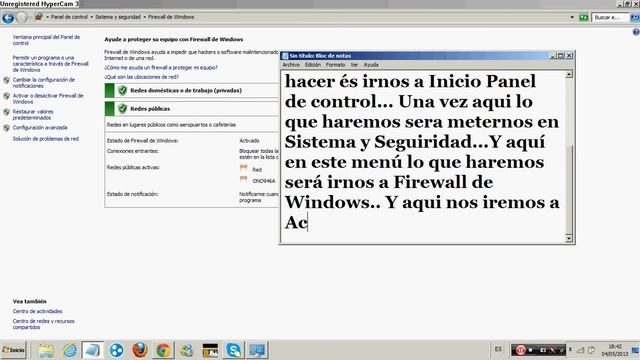Click the HyperCam recorder taskbar icon

pyautogui.click(x=210, y=350)
